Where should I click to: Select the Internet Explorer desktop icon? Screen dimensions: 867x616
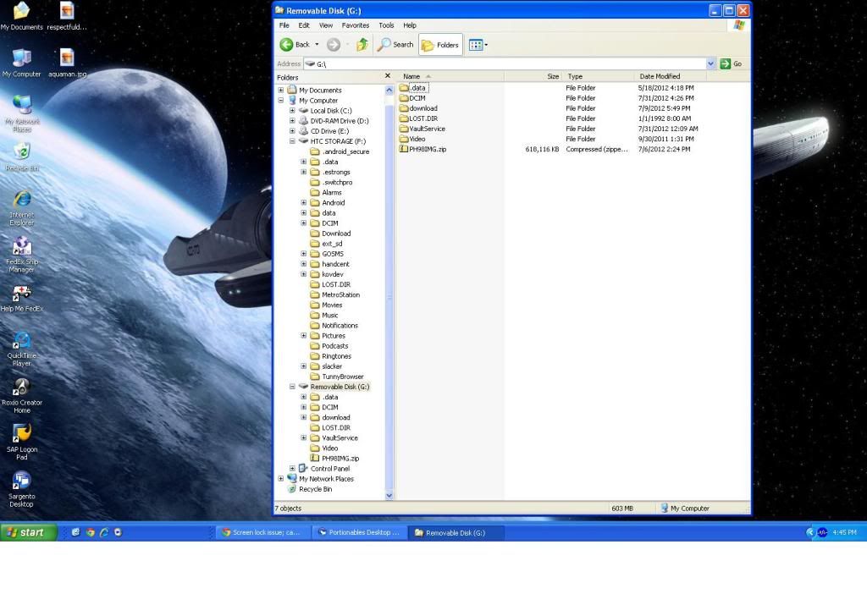coord(22,200)
